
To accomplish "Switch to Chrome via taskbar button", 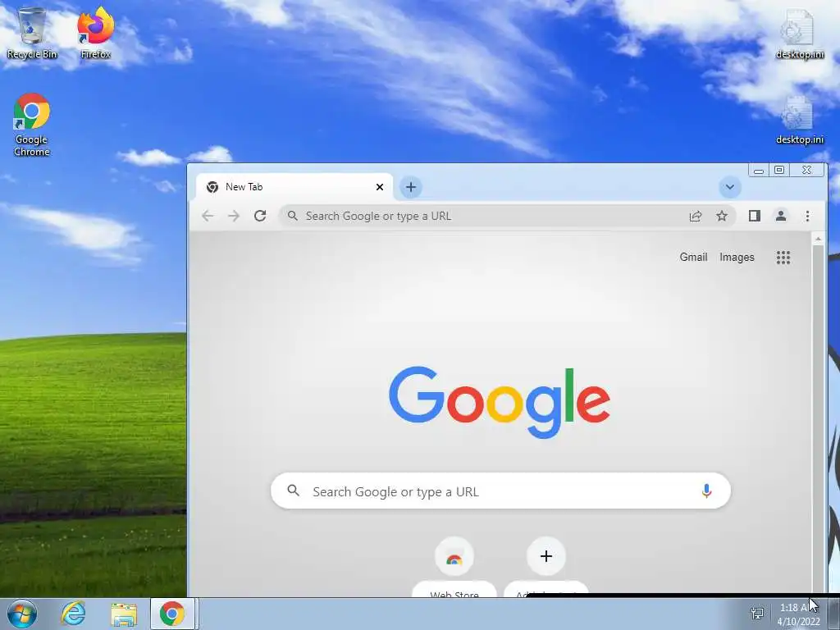I will coord(172,614).
